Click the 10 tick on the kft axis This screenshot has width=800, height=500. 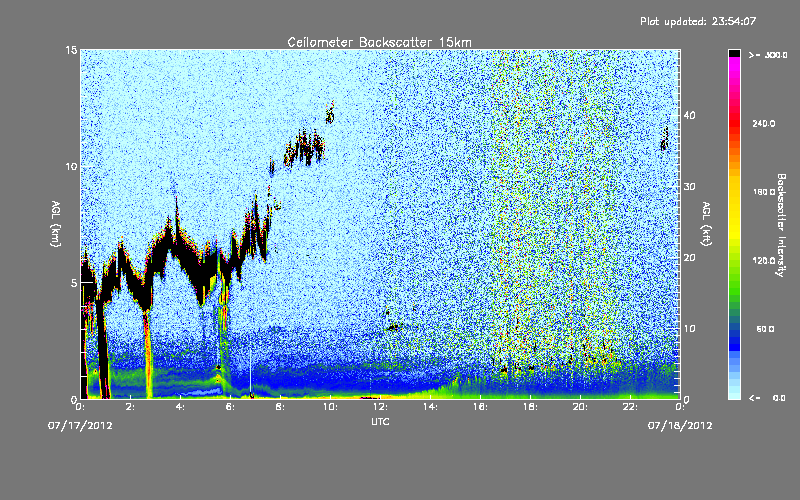tap(689, 329)
